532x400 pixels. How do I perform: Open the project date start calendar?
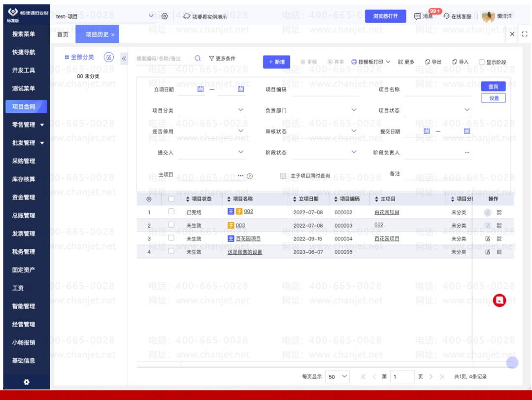point(200,89)
